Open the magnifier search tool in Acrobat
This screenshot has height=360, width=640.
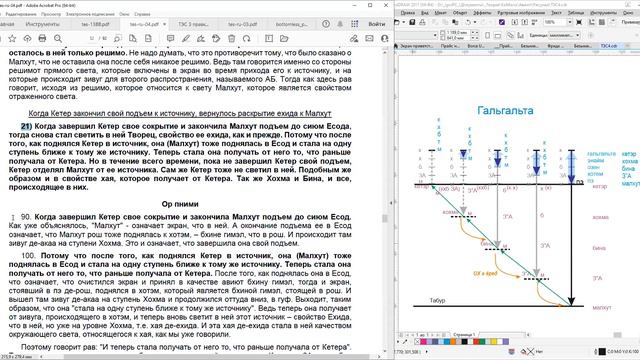pyautogui.click(x=58, y=38)
